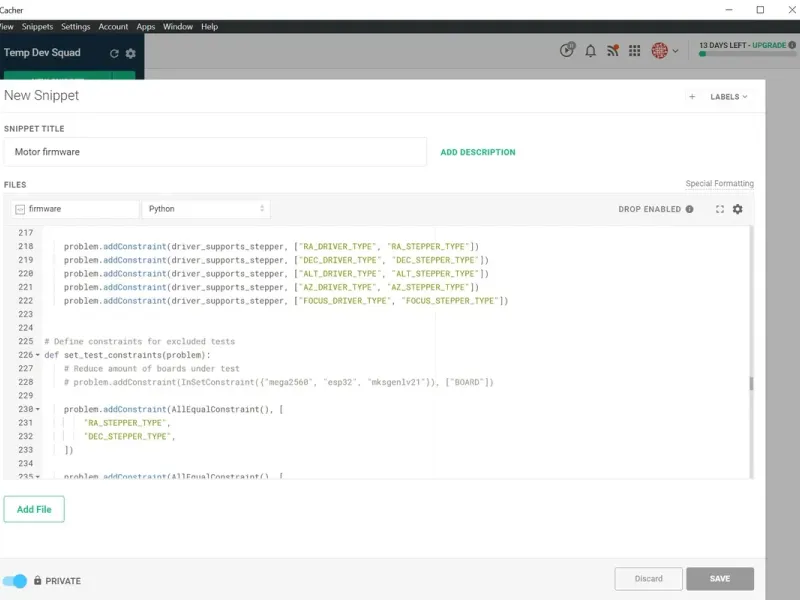Open the Window menu
The height and width of the screenshot is (600, 800).
[178, 27]
